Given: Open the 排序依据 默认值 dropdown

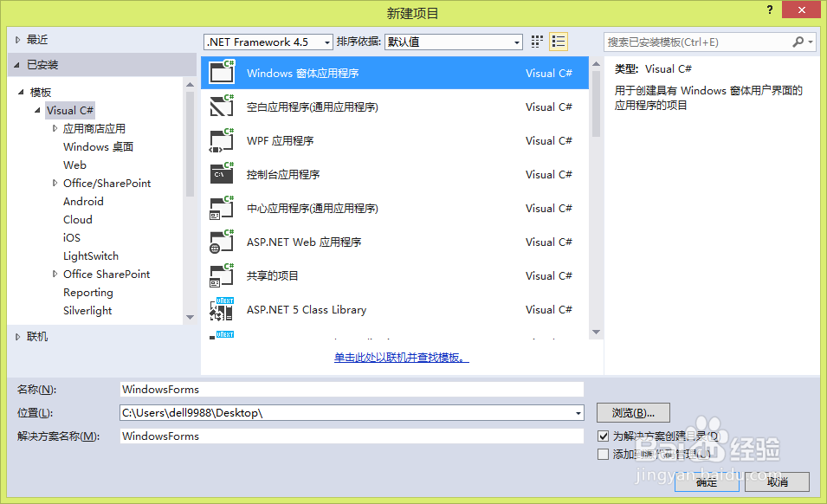Looking at the screenshot, I should [454, 42].
